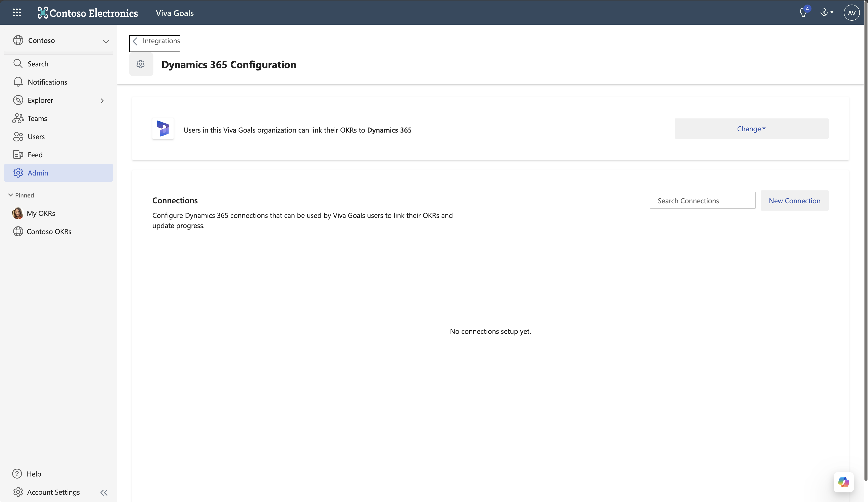
Task: Select Admin in the sidebar
Action: [x=38, y=173]
